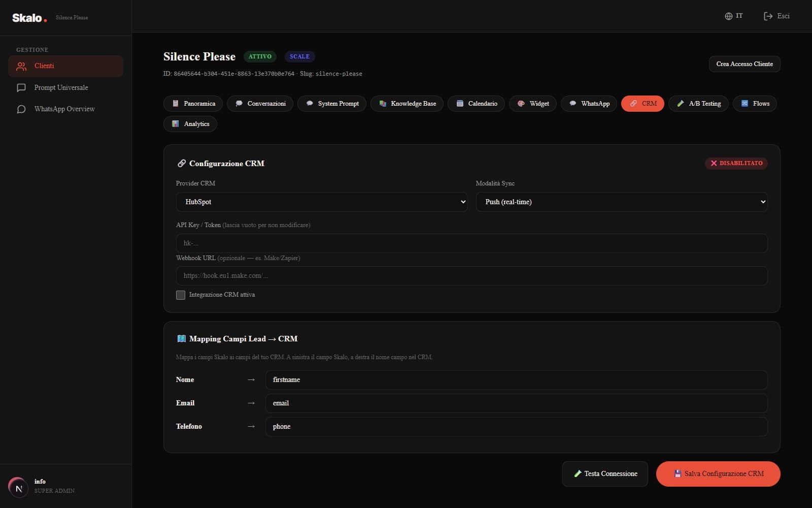Click the Esci logout link
This screenshot has height=508, width=812.
[x=776, y=16]
